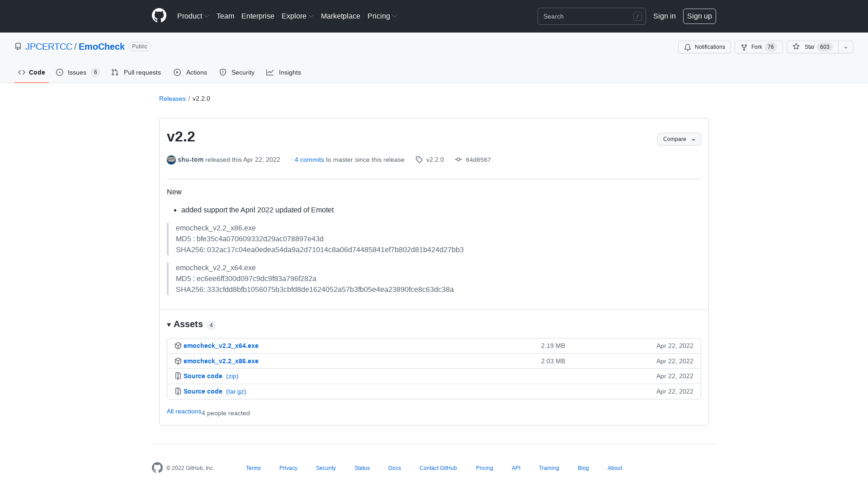The height and width of the screenshot is (488, 868).
Task: Click package icon for emocheck_v2.2_x64.exe
Action: (178, 346)
